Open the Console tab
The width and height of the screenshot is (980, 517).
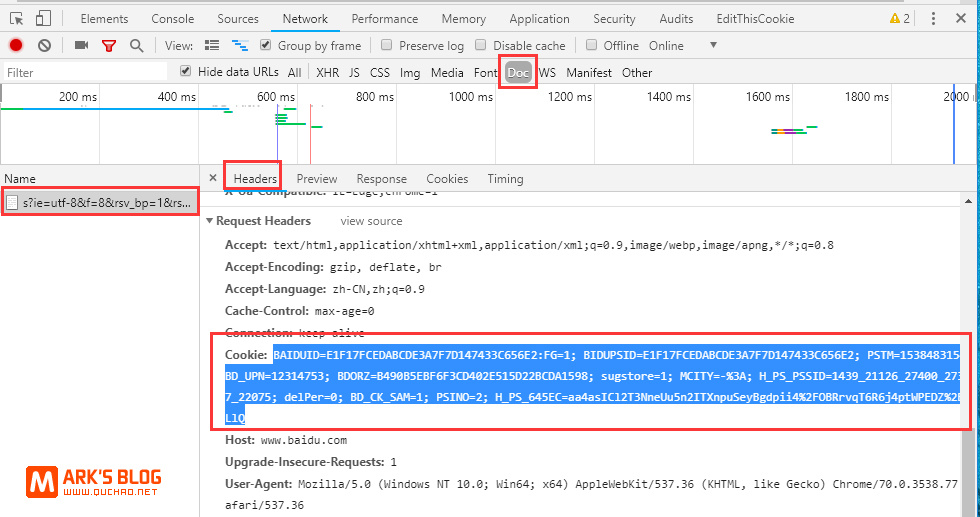point(172,19)
